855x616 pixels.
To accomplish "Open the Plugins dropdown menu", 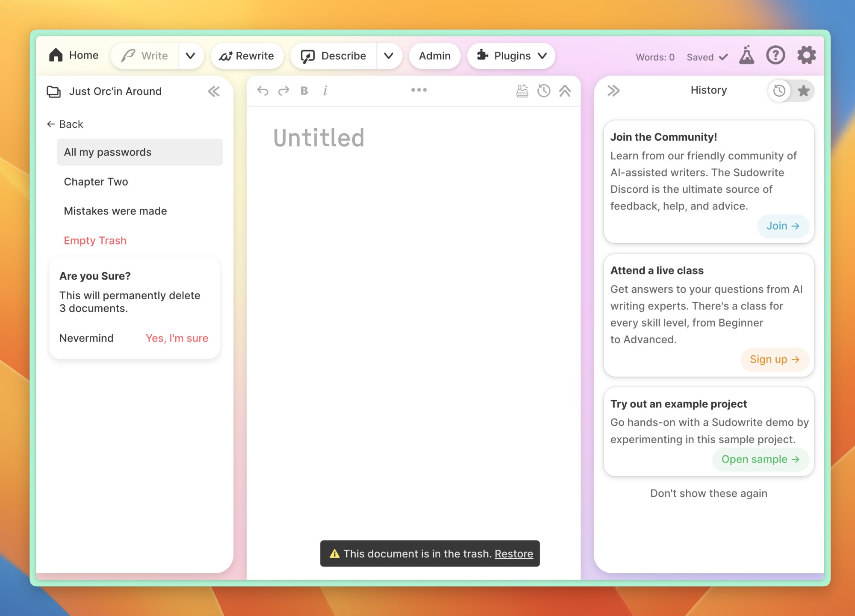I will (511, 56).
